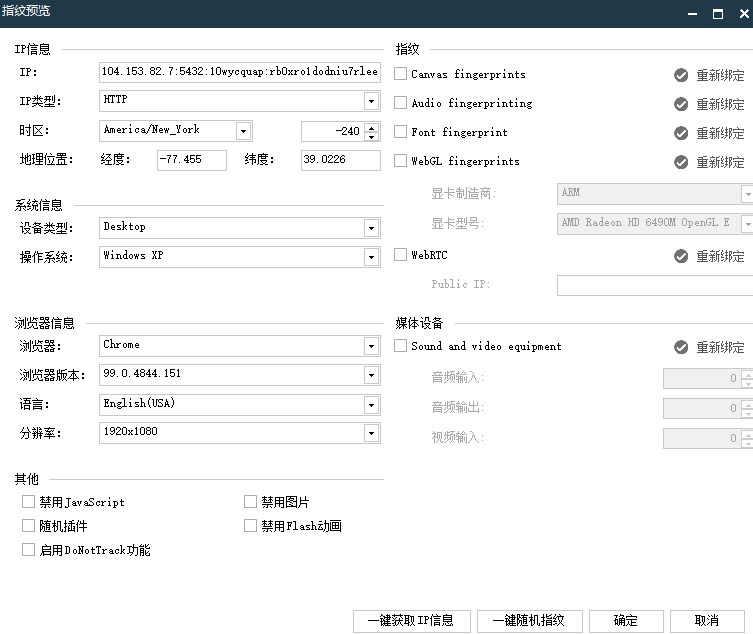
Task: Open the 显卡型号 AMD Radeon dropdown
Action: pyautogui.click(x=747, y=224)
